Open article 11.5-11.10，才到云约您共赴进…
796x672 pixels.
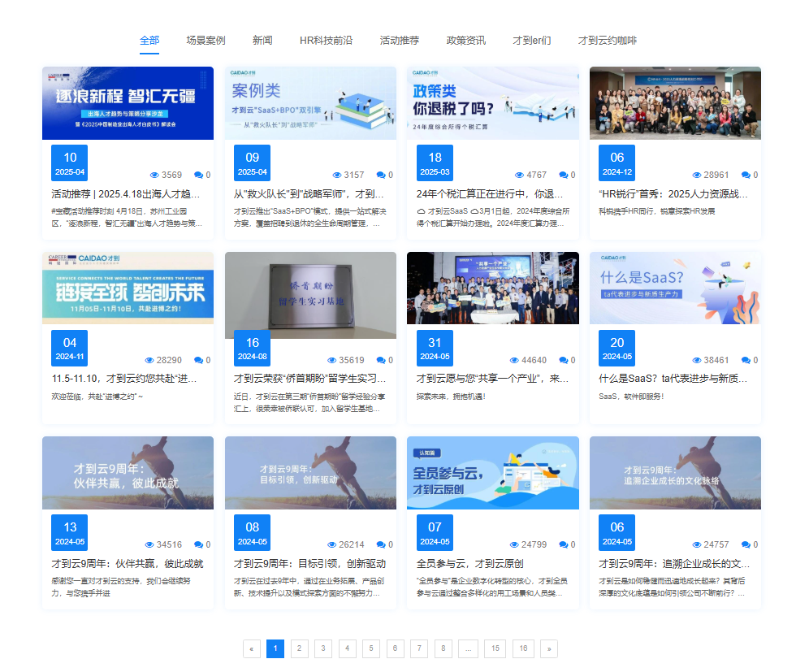(123, 379)
